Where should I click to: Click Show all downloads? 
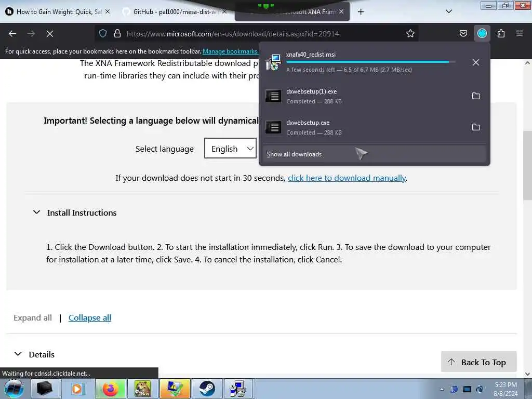click(x=374, y=154)
